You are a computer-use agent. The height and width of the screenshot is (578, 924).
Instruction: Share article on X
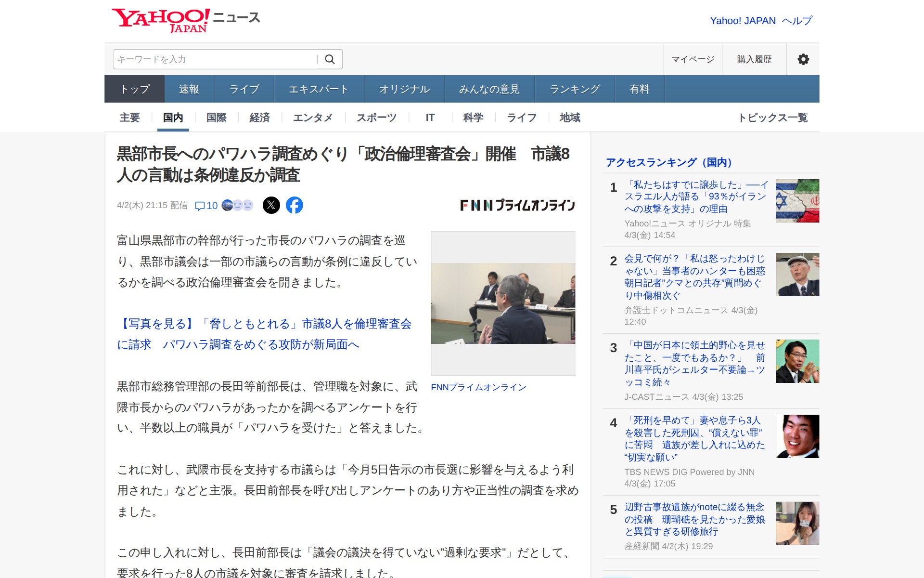pos(271,205)
